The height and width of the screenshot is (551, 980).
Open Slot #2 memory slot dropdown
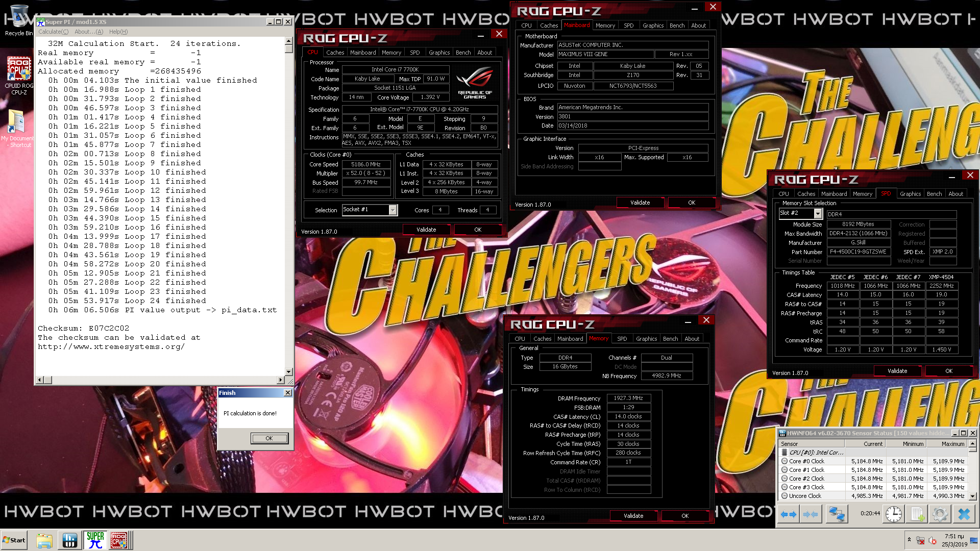point(818,214)
